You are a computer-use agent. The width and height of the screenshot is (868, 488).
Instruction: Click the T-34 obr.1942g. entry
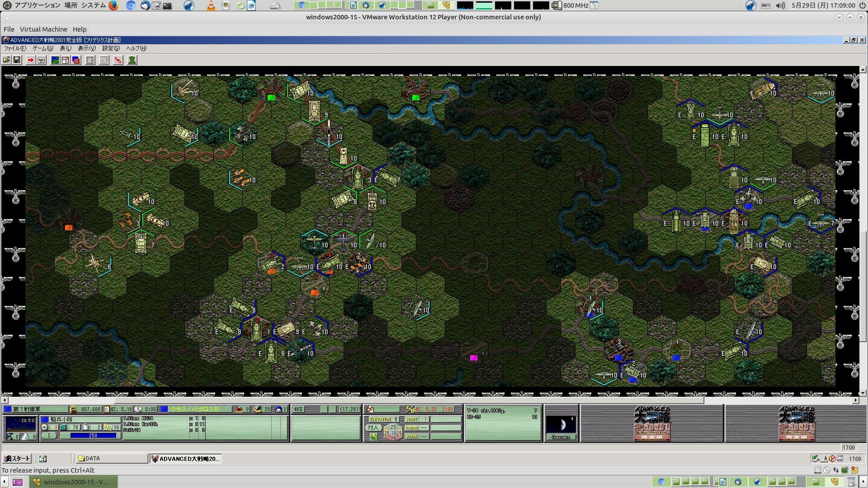click(x=502, y=411)
